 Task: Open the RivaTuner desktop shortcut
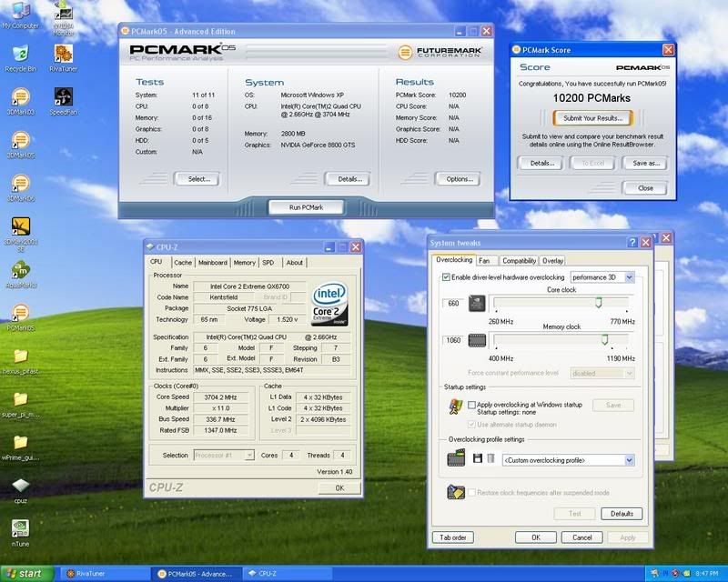(64, 53)
